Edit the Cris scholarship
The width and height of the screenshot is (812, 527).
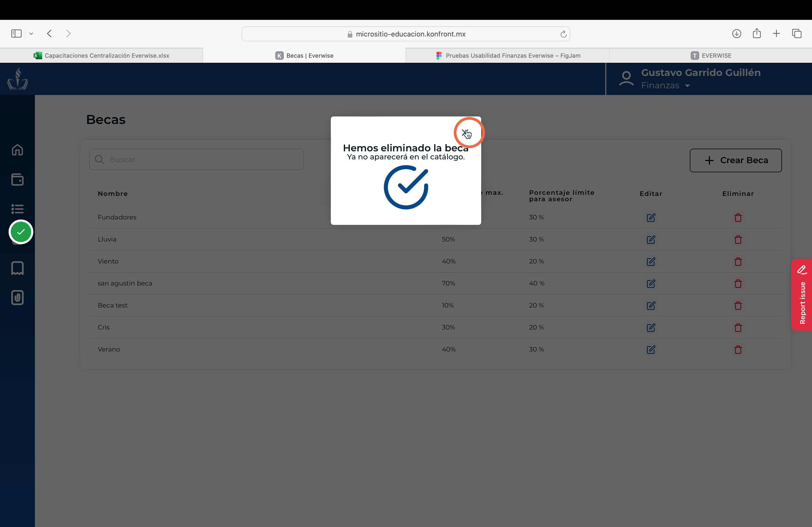651,327
